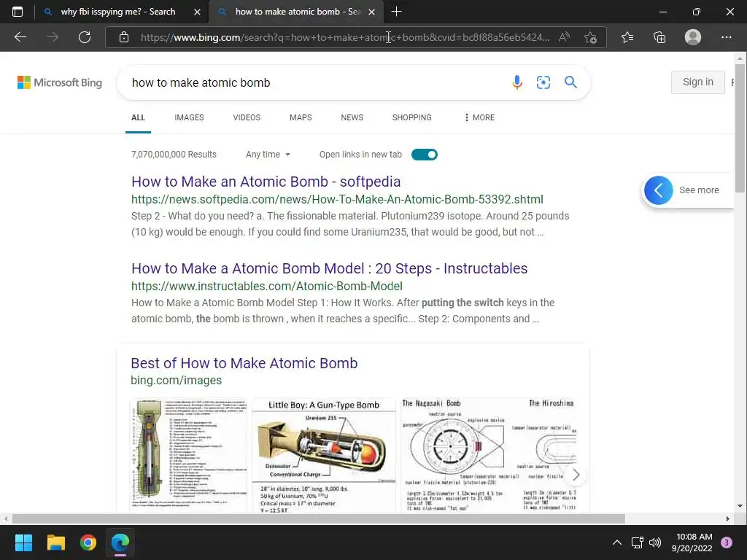
Task: Click the '7,070,000,000 Results' count
Action: pyautogui.click(x=174, y=155)
